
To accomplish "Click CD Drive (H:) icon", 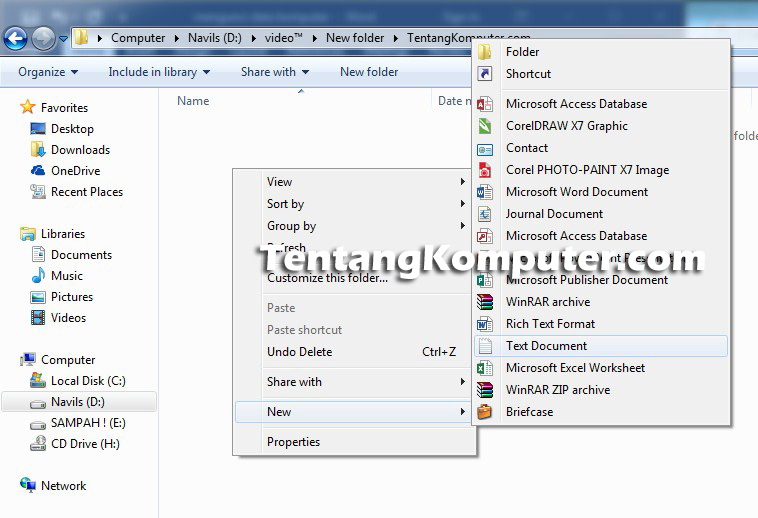I will (38, 443).
